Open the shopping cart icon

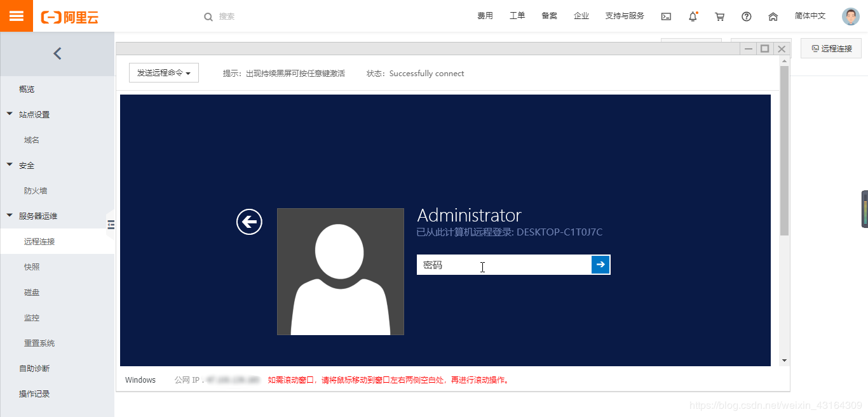719,16
